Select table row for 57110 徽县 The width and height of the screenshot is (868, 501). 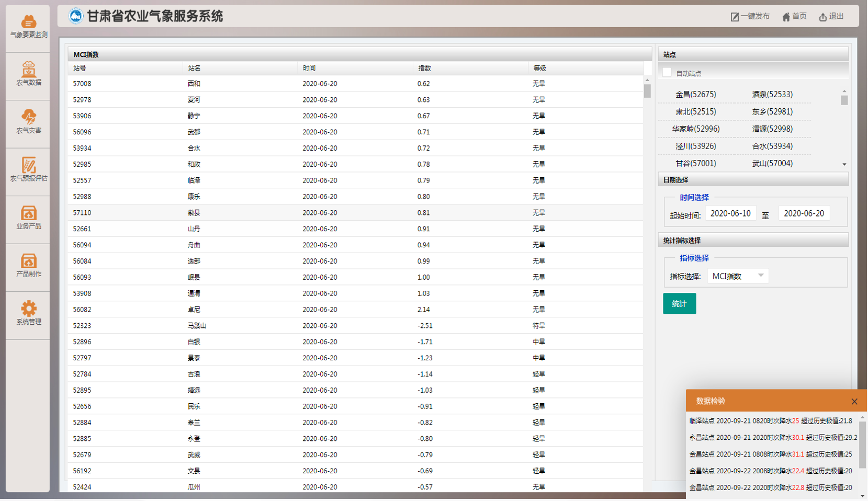[355, 213]
